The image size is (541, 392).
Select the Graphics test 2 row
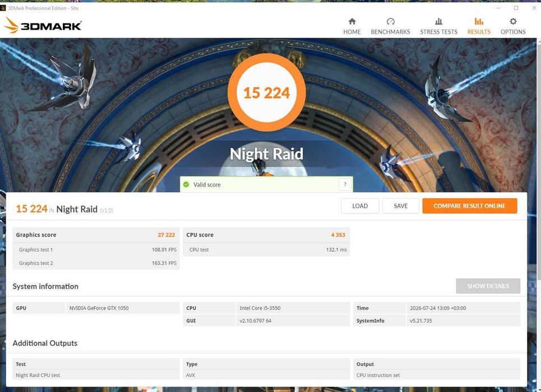coord(96,263)
